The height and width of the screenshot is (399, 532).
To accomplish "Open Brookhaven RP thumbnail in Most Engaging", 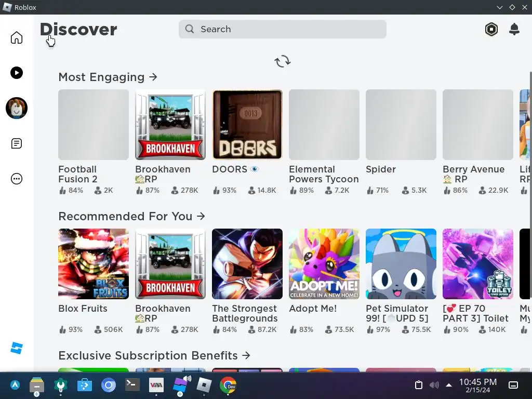I will coord(170,125).
